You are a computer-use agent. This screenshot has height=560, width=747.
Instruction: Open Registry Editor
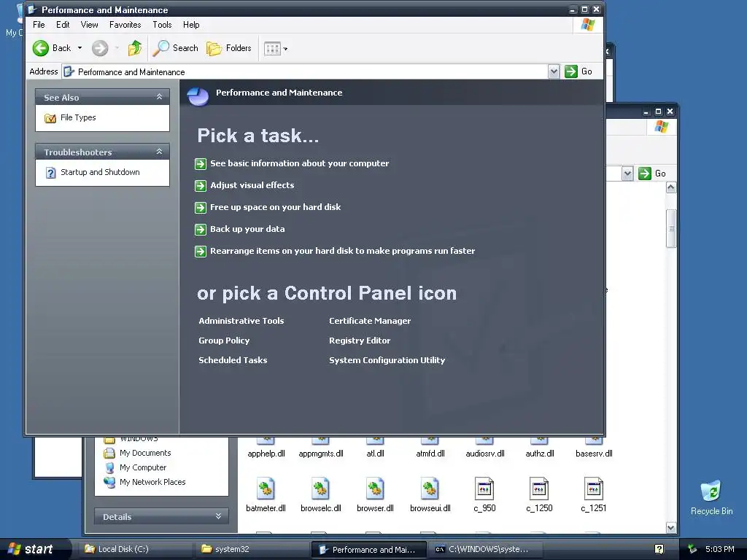(x=360, y=341)
